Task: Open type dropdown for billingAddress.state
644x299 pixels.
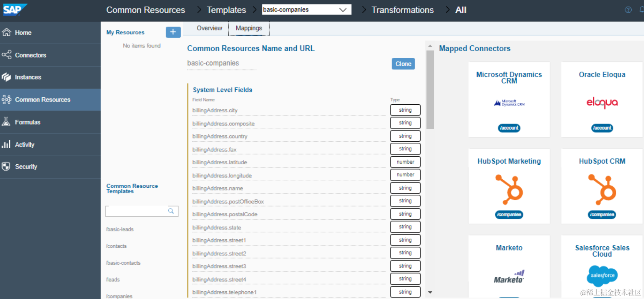Action: click(405, 227)
